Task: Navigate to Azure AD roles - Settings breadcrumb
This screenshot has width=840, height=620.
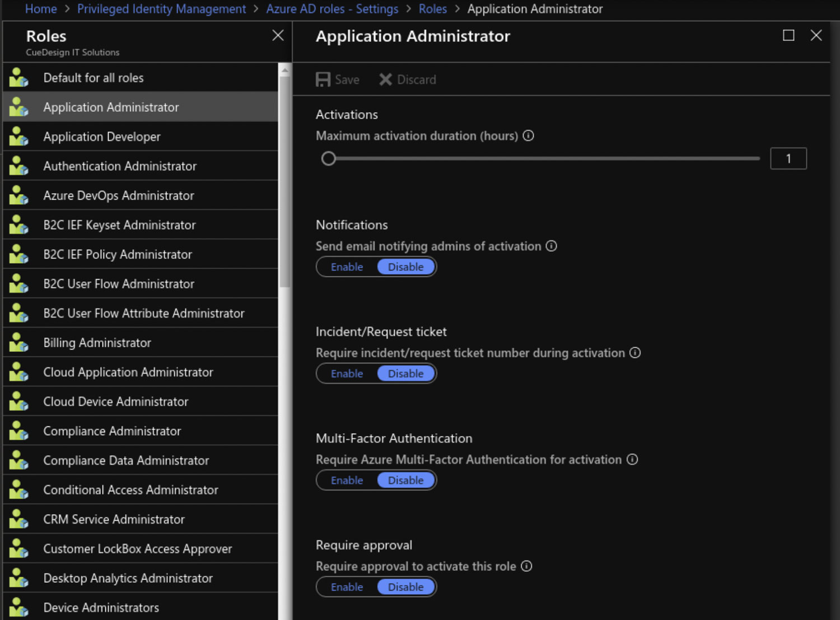Action: pos(332,9)
